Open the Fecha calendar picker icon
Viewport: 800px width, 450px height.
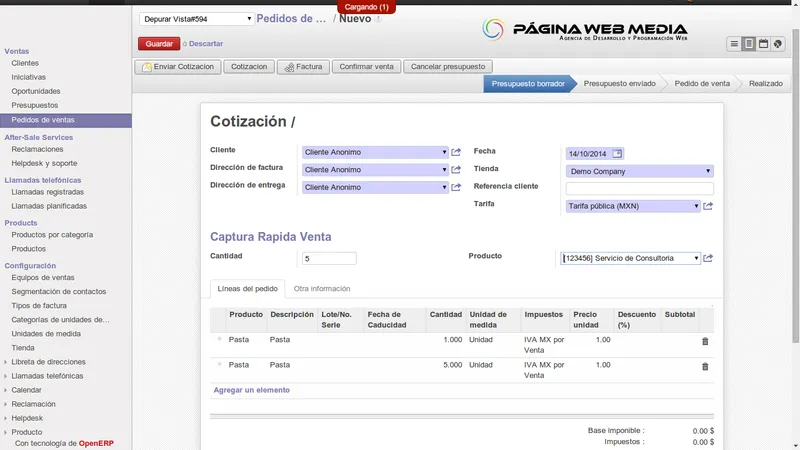[x=617, y=154]
